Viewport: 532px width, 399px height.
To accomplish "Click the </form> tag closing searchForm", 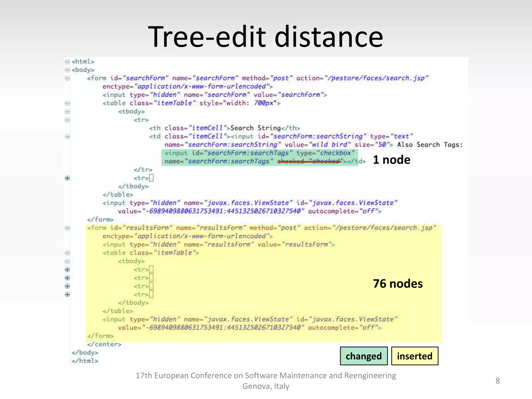I will point(100,220).
